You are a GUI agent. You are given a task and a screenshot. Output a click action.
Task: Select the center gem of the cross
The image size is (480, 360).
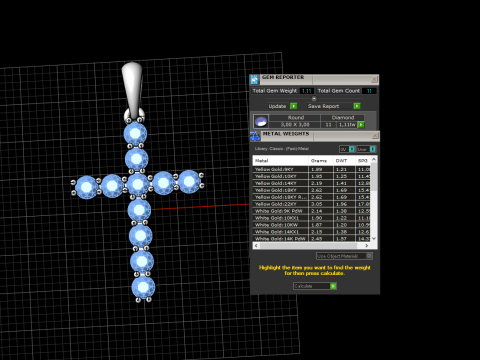pos(138,184)
